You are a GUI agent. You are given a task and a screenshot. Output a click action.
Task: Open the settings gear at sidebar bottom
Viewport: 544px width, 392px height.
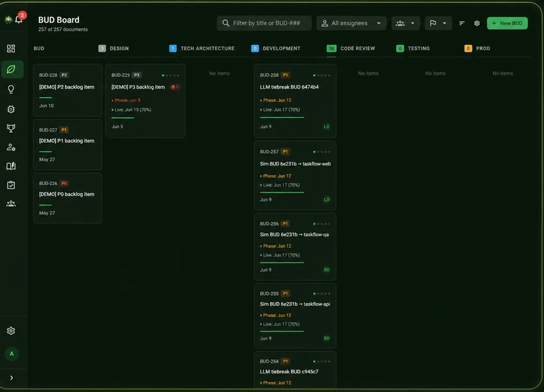click(x=11, y=331)
